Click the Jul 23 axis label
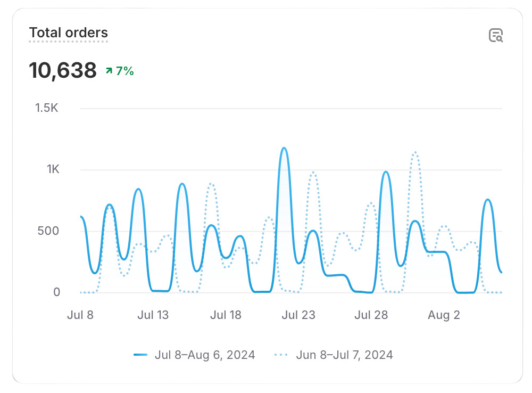Image resolution: width=532 pixels, height=393 pixels. tap(298, 315)
